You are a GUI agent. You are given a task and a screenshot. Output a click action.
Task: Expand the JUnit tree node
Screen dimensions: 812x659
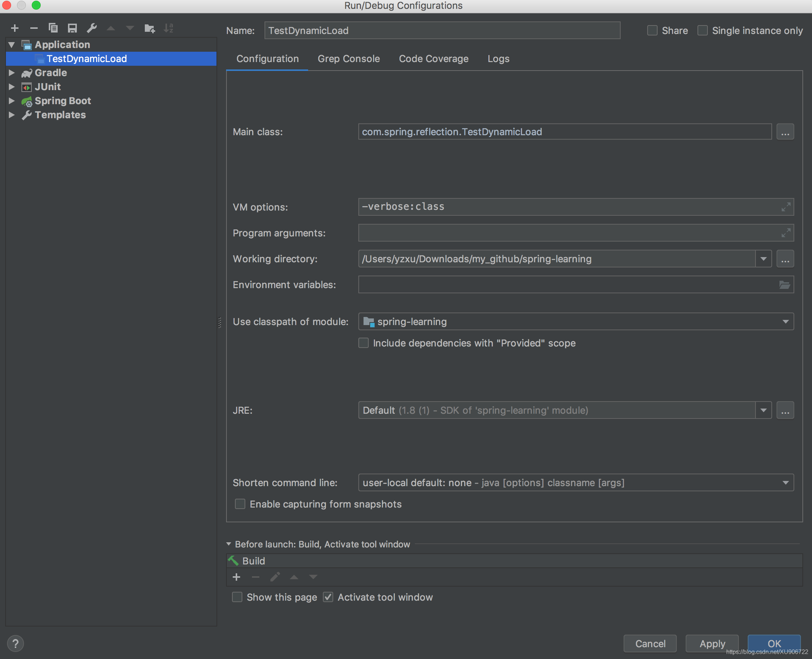click(11, 86)
